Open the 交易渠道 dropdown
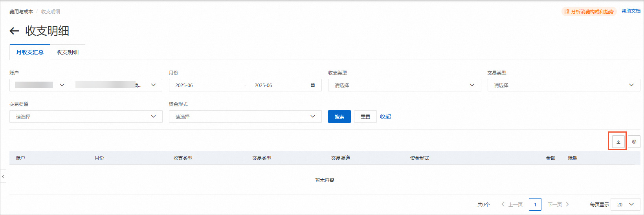This screenshot has width=644, height=215. click(x=86, y=117)
